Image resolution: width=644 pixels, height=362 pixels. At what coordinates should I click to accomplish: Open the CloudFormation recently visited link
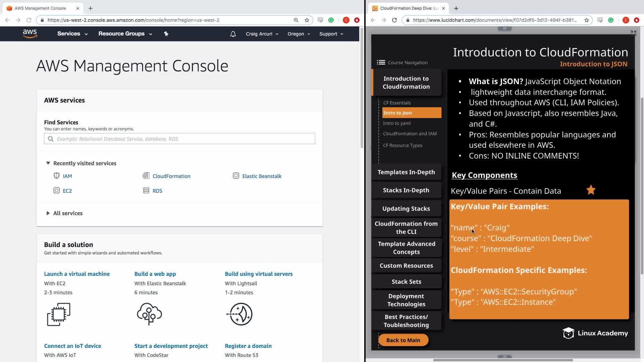point(171,176)
